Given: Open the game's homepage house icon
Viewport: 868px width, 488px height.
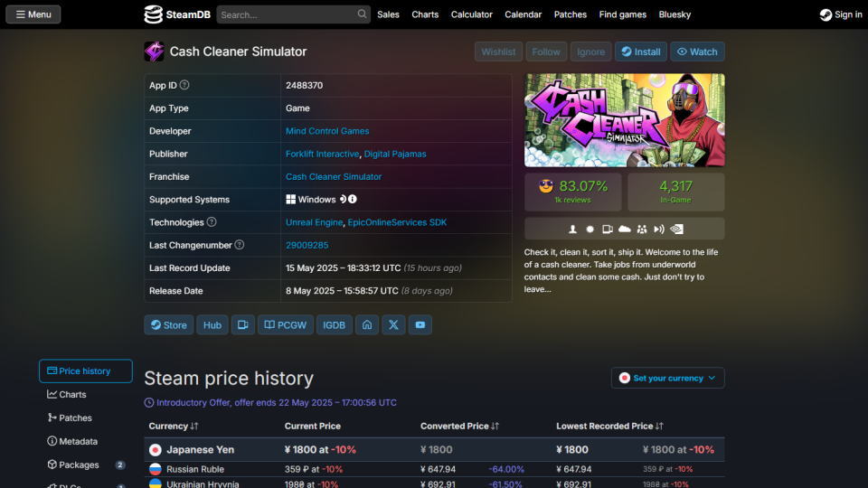Looking at the screenshot, I should [x=367, y=324].
